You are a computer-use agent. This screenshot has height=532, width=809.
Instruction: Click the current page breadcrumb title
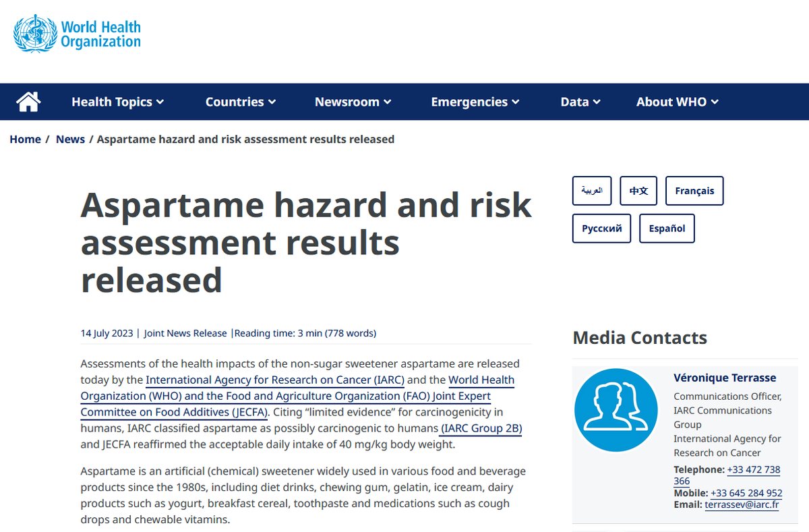point(245,140)
